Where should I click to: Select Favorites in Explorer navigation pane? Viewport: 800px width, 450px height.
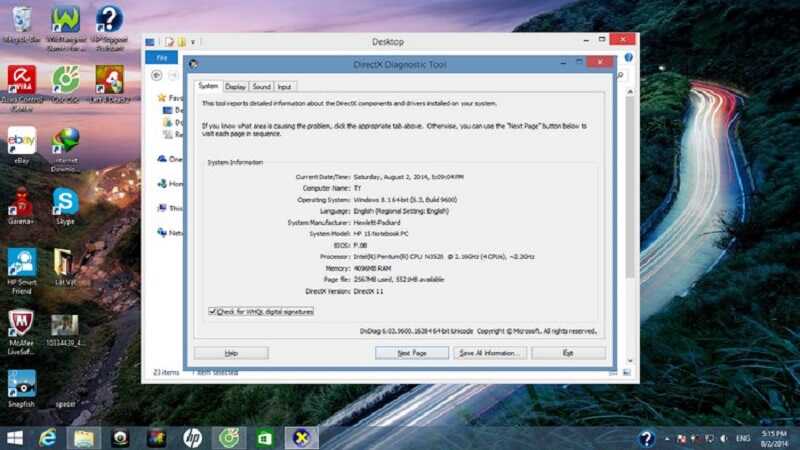[x=170, y=97]
